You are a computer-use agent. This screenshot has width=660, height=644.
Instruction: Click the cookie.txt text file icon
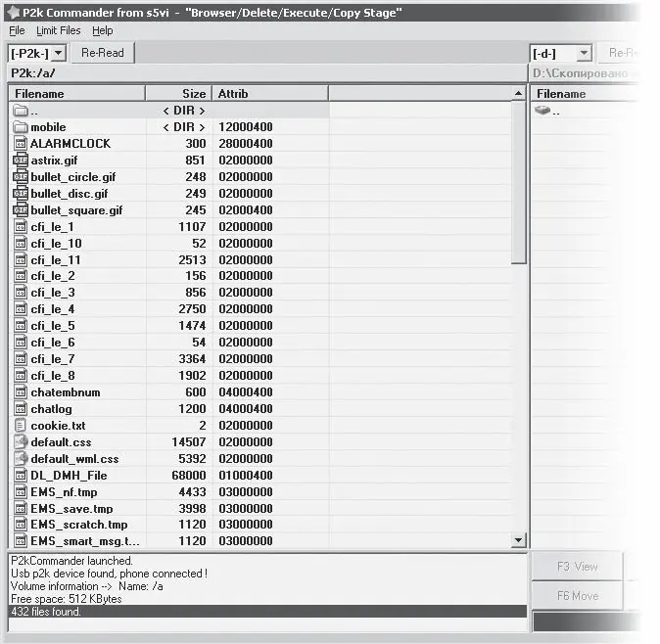(21, 426)
